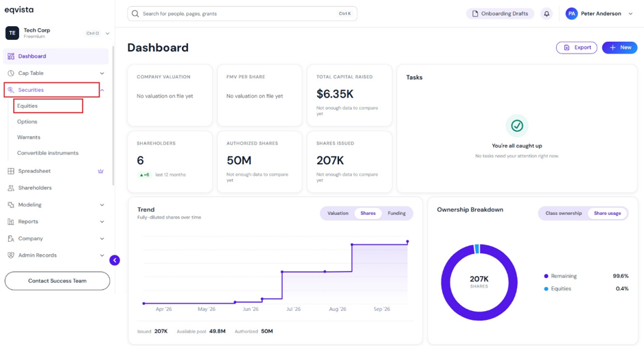644x346 pixels.
Task: Select Shares view in Trend chart
Action: tap(368, 214)
